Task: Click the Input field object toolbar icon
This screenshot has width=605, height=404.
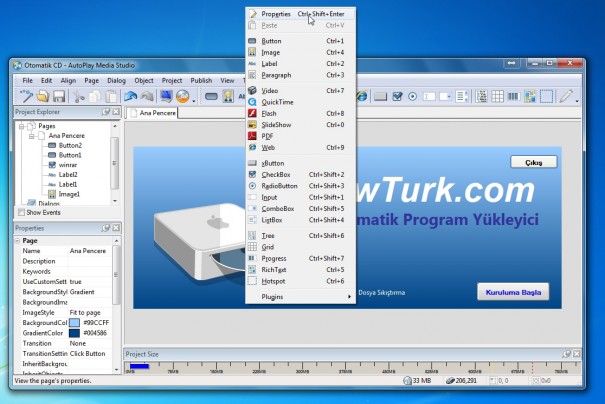Action: pos(429,96)
